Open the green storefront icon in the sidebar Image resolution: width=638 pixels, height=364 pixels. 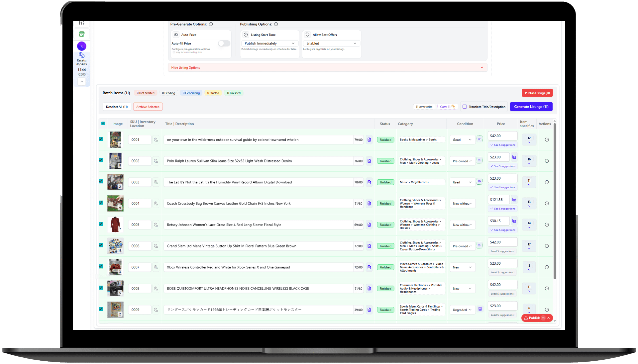tap(82, 34)
